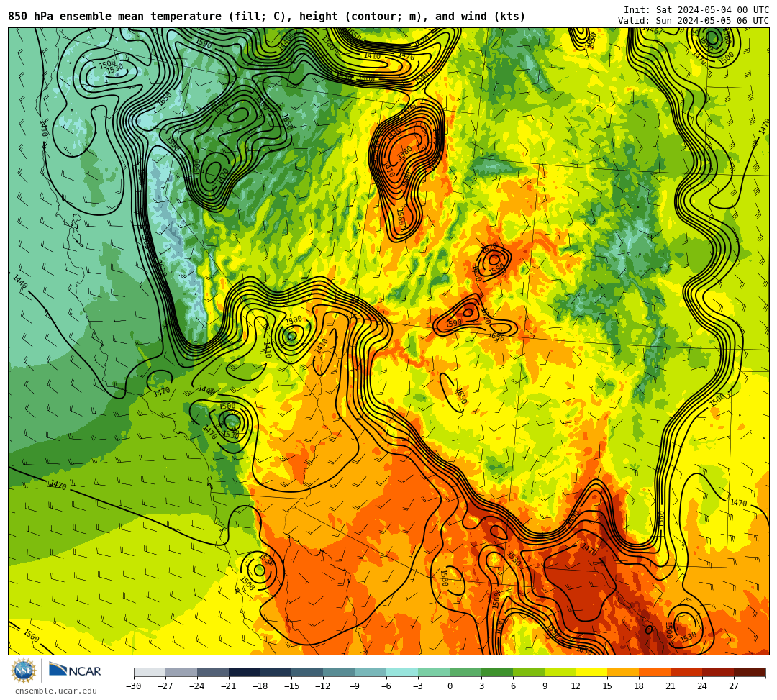Select the Init: Sat 2024-05-04 00 UTC text

(x=696, y=10)
